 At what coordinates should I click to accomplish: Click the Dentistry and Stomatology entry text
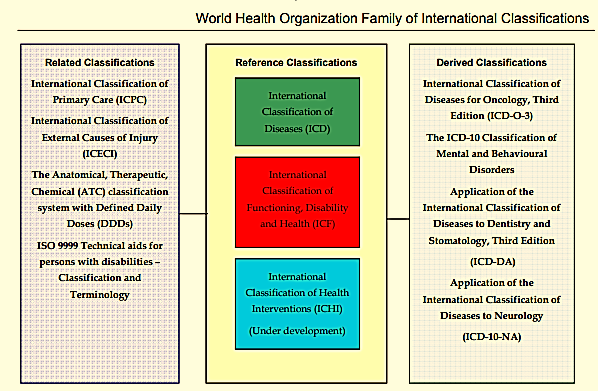coord(492,216)
